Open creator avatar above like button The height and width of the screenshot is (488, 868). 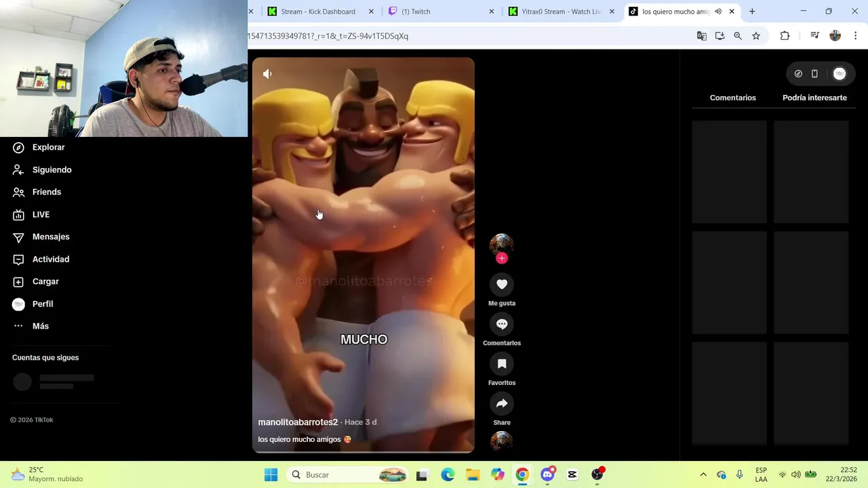502,245
